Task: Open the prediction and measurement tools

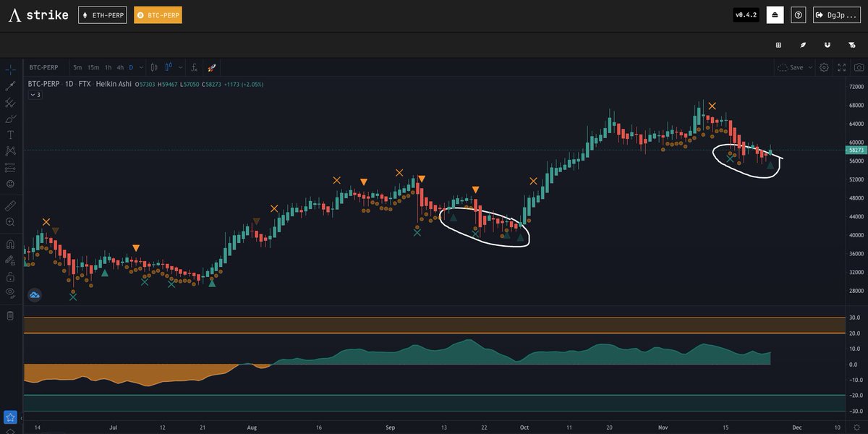Action: coord(10,167)
